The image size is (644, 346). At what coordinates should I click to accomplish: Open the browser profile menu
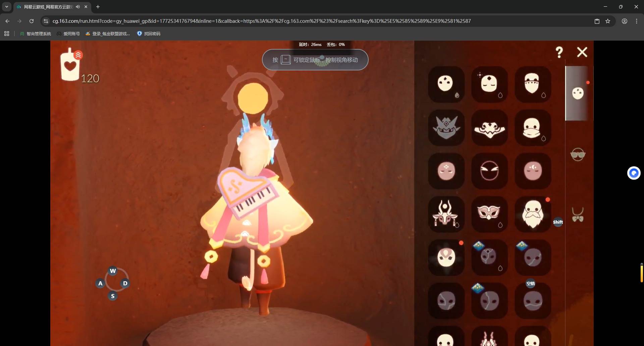click(x=625, y=21)
